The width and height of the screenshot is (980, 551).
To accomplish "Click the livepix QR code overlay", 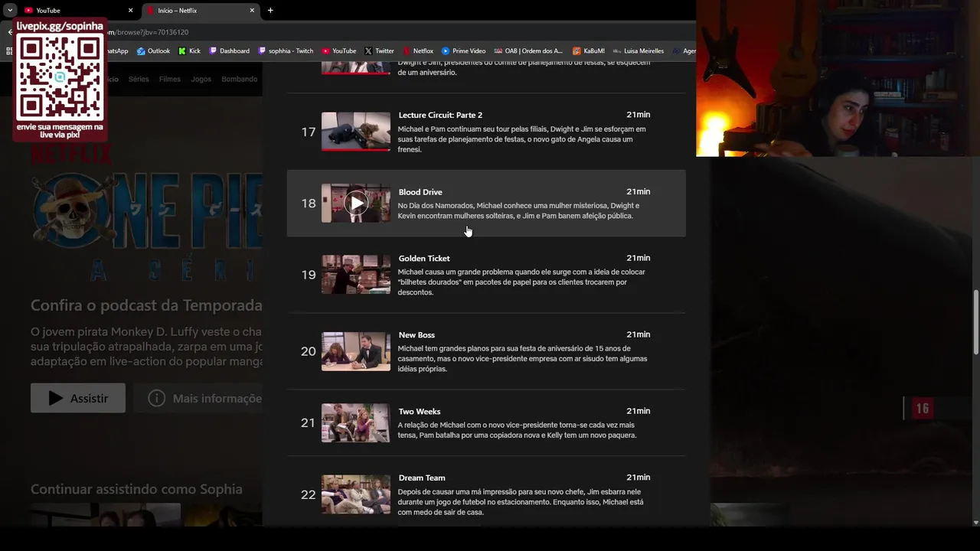I will [x=60, y=77].
